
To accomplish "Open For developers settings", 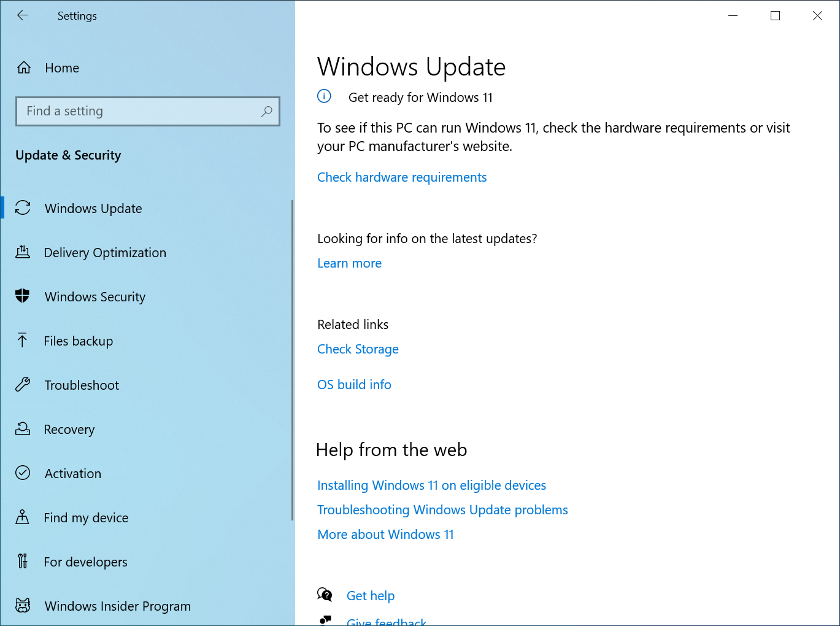I will (147, 562).
